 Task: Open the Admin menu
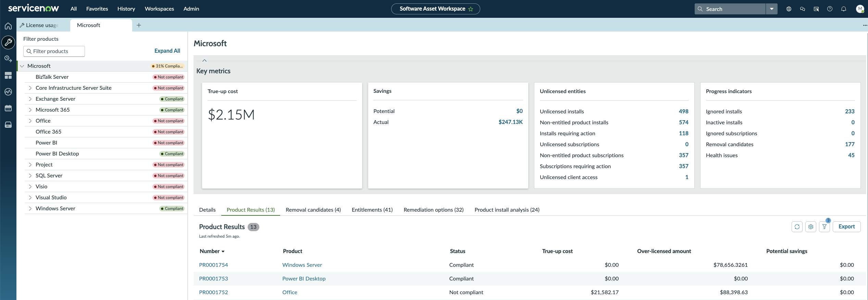(191, 9)
